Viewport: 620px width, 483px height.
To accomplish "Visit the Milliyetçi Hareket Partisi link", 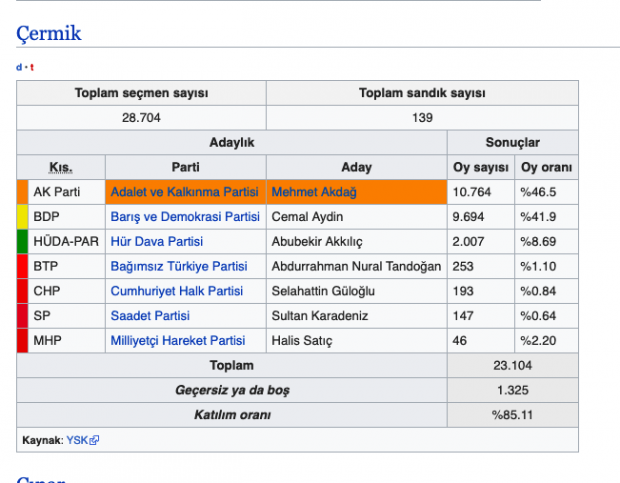I will pos(178,342).
